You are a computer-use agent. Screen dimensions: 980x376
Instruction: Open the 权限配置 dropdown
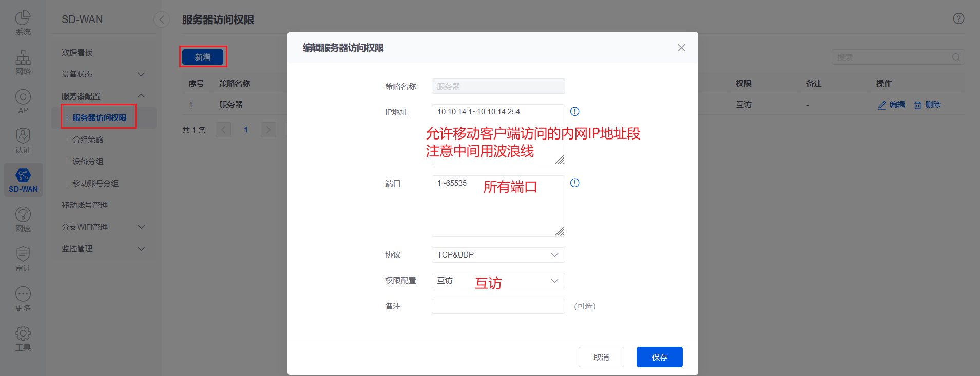pyautogui.click(x=498, y=281)
